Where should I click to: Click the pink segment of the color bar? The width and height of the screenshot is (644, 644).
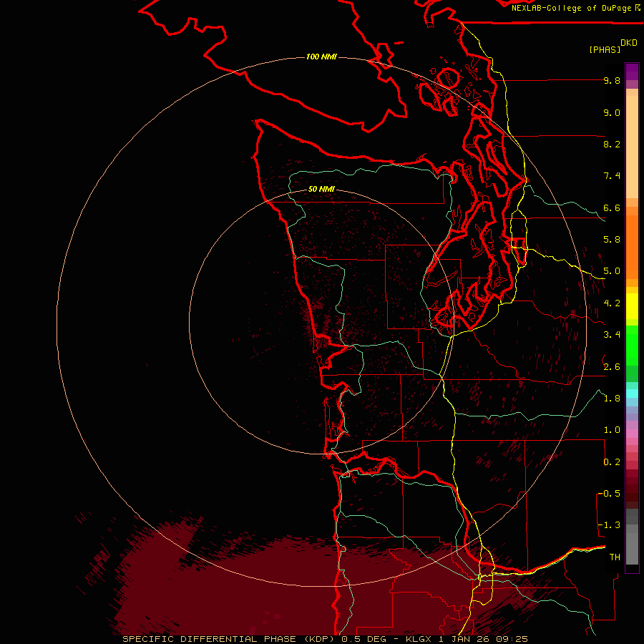click(x=632, y=434)
